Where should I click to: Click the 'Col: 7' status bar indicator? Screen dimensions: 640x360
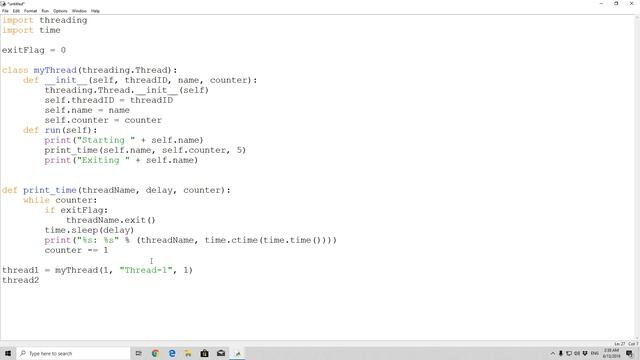click(x=633, y=344)
